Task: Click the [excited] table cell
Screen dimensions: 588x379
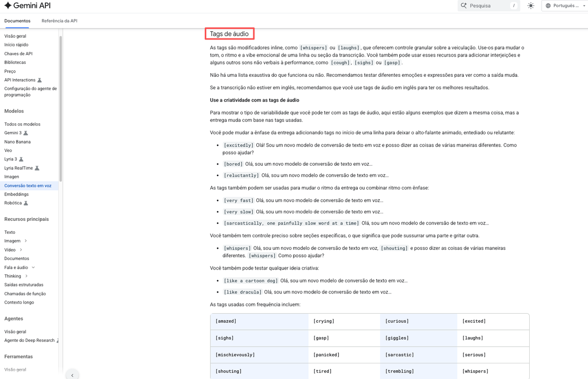Action: pos(493,322)
